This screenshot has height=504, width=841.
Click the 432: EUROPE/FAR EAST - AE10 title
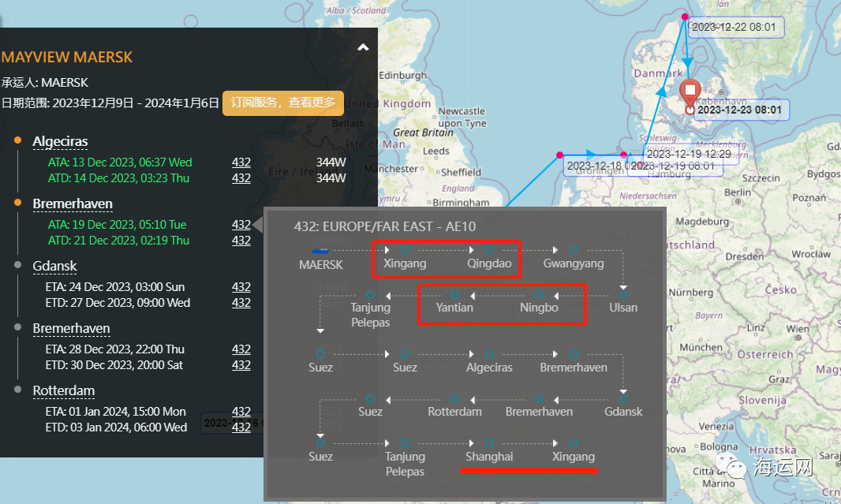384,226
